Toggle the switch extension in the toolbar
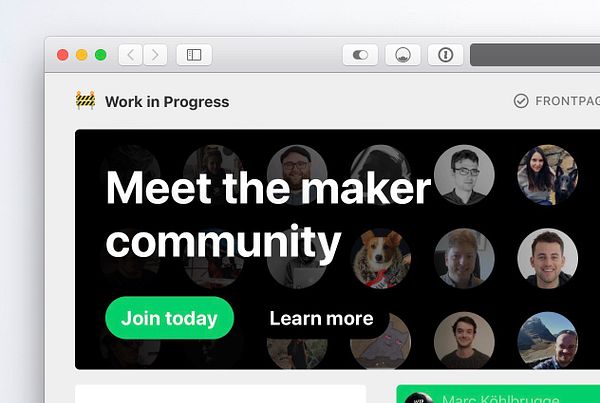The height and width of the screenshot is (403, 600). [x=360, y=55]
